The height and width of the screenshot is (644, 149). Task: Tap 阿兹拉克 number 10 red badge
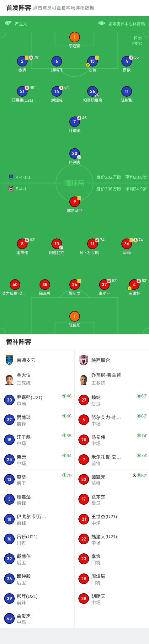56,244
